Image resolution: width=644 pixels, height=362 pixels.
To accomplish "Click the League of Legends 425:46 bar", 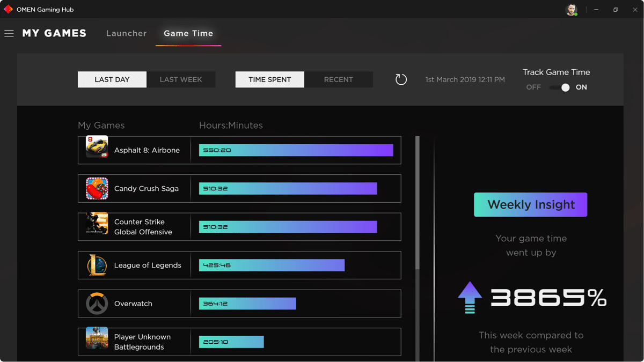I will [x=272, y=265].
